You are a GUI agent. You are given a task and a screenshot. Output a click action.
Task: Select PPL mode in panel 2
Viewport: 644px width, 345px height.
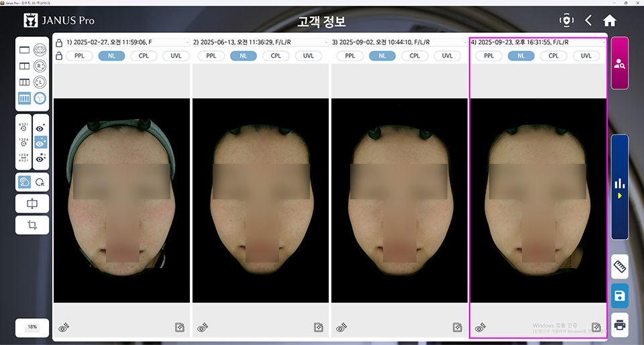tap(211, 56)
